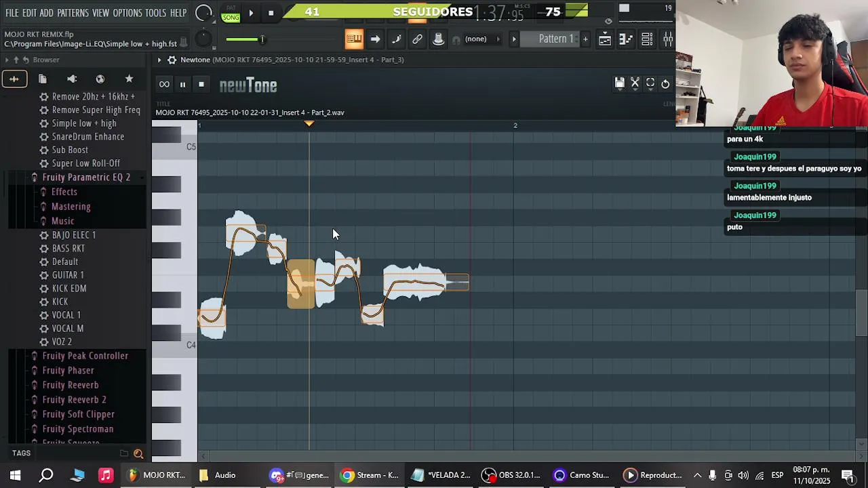The width and height of the screenshot is (868, 488).
Task: Select highlighted orange note in Newtone
Action: (300, 285)
